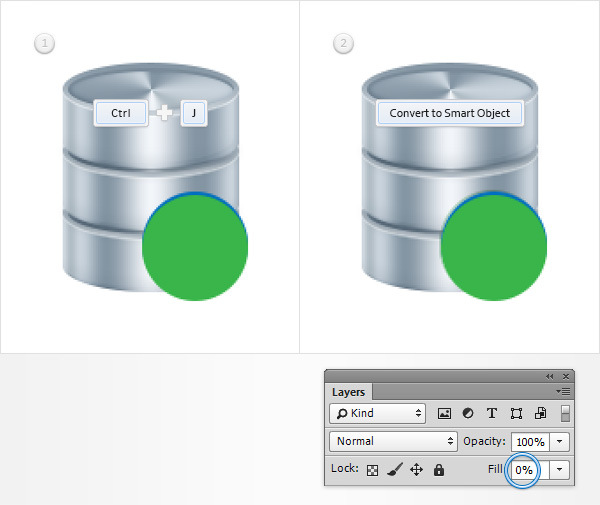The width and height of the screenshot is (600, 505).
Task: Collapse the Layers panel with double arrows
Action: click(549, 376)
